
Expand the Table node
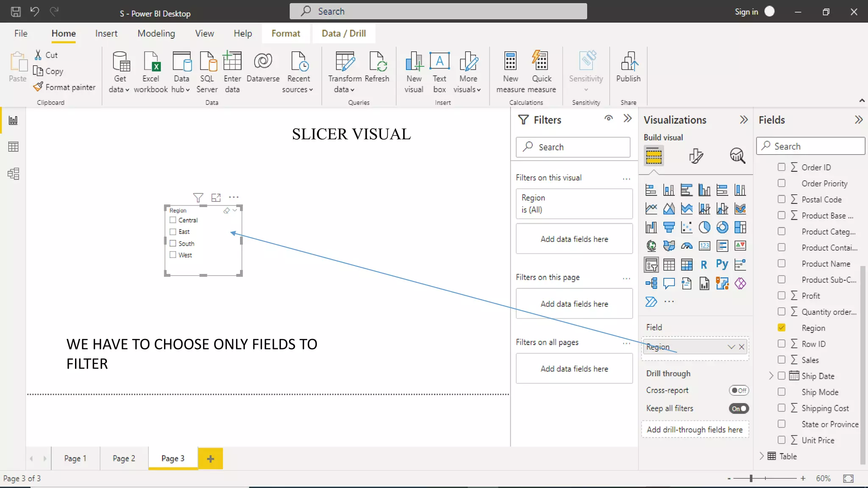[x=762, y=456]
